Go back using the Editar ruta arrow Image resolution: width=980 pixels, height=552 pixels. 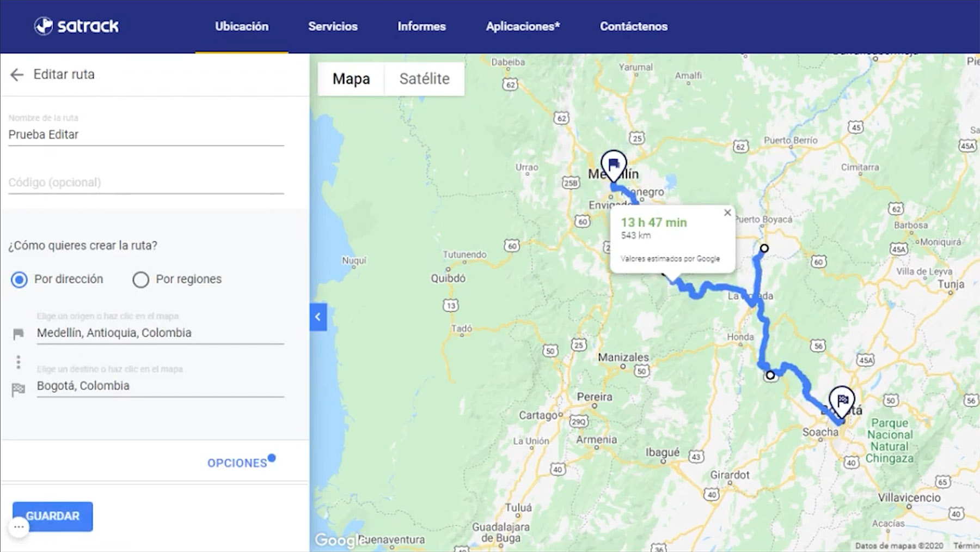click(x=17, y=75)
